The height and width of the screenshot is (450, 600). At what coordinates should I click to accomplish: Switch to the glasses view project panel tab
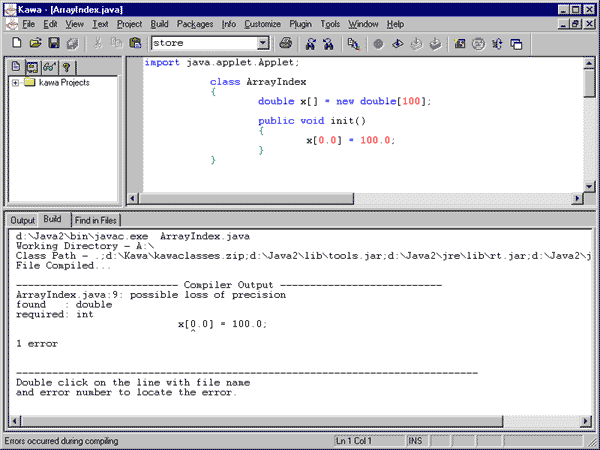[50, 67]
